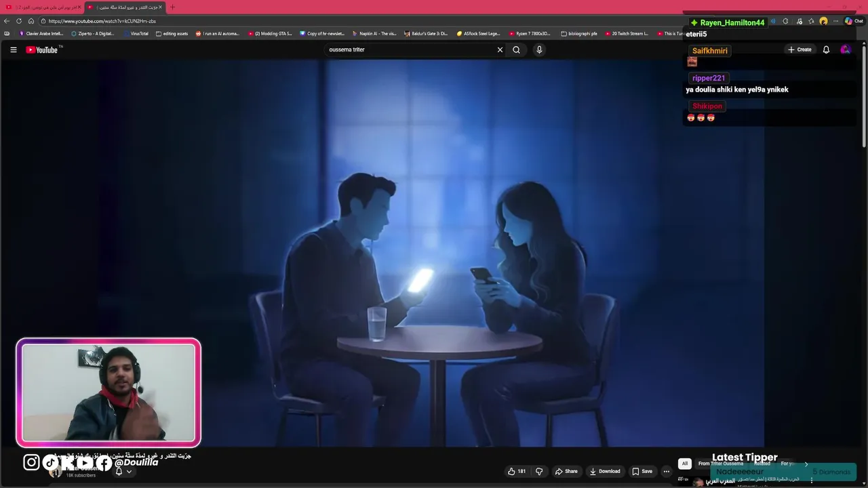Reload the page

click(x=19, y=21)
